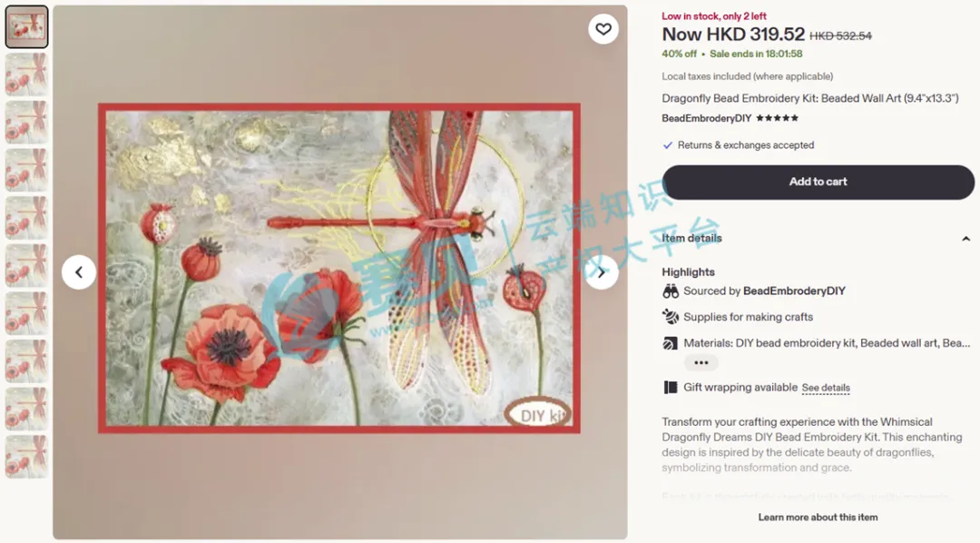Click Learn more about this item
The image size is (980, 543).
click(818, 518)
